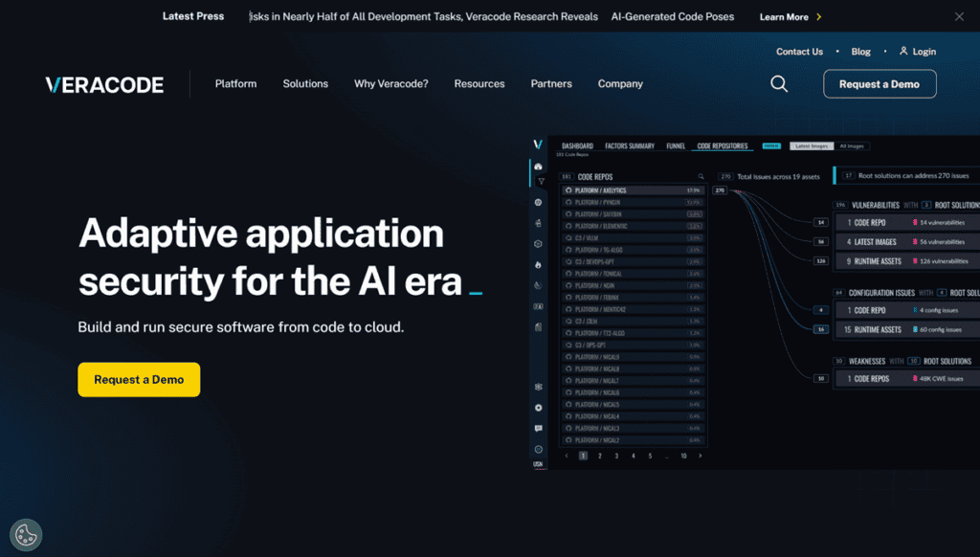
Task: Click the V logo atop dashboard sidebar
Action: pyautogui.click(x=538, y=145)
